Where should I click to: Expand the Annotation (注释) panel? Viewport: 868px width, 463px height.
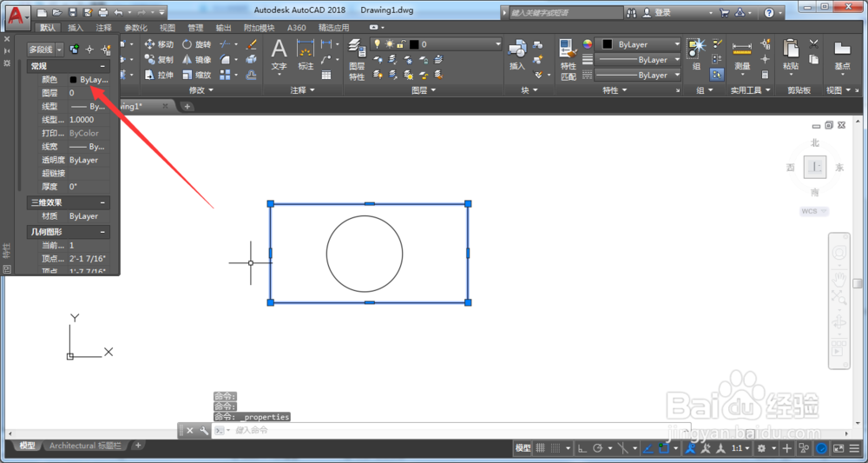(x=302, y=89)
